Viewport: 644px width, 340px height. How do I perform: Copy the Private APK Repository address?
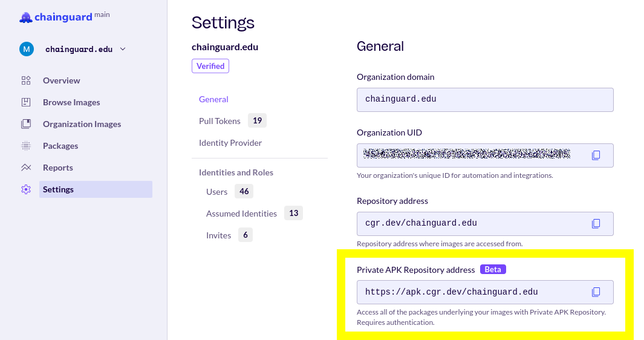[596, 292]
